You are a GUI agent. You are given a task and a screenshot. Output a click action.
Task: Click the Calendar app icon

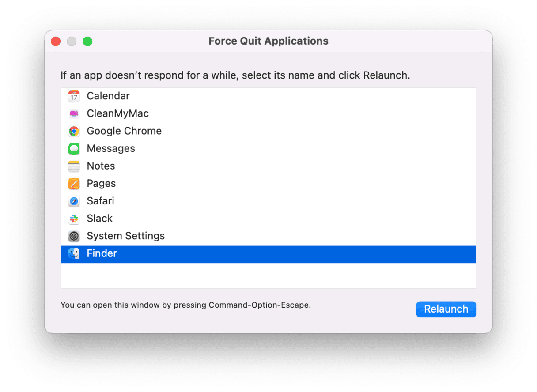click(x=74, y=96)
